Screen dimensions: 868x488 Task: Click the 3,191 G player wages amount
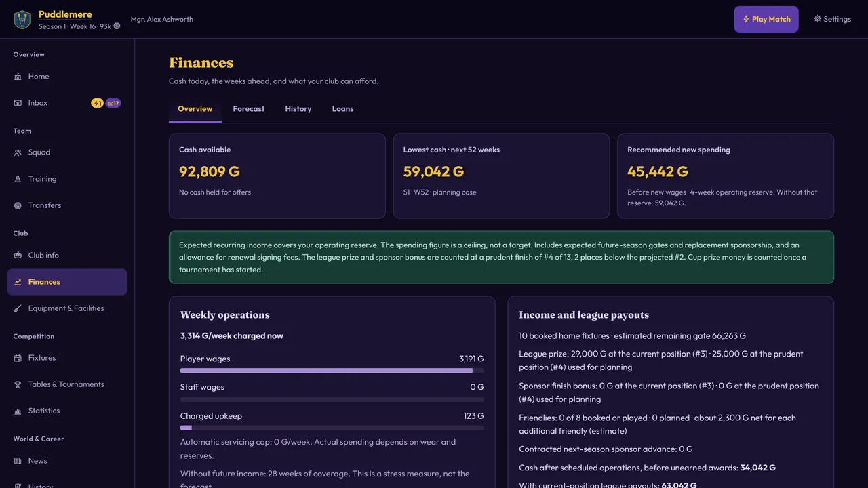click(471, 359)
